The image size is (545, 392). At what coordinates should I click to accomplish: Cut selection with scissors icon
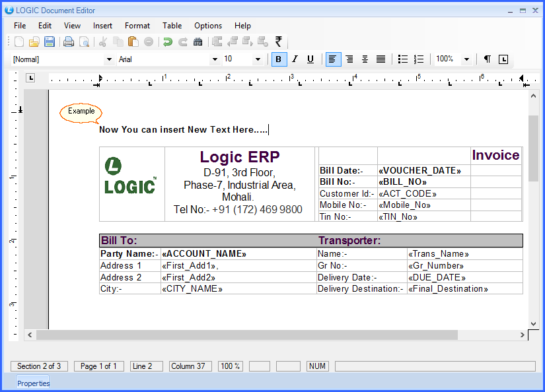[x=102, y=42]
